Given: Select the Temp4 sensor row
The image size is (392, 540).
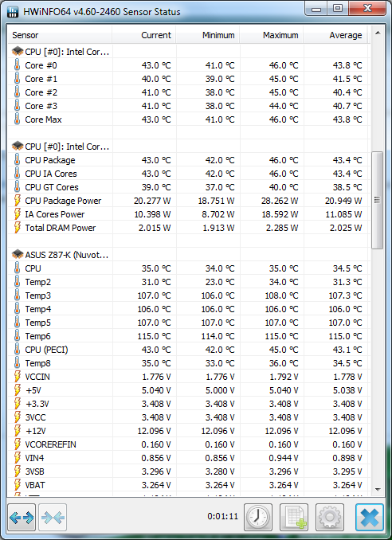Looking at the screenshot, I should pyautogui.click(x=188, y=309).
